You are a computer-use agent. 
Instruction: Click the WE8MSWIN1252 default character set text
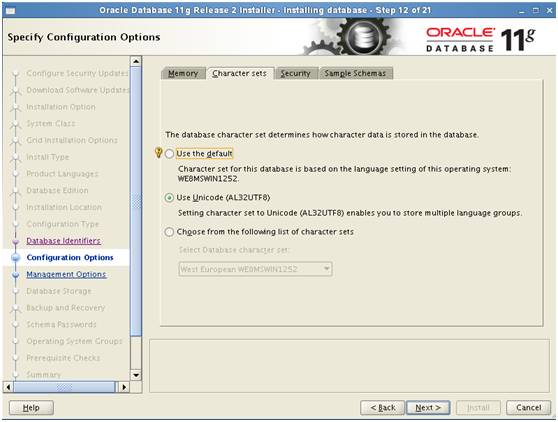tap(208, 179)
